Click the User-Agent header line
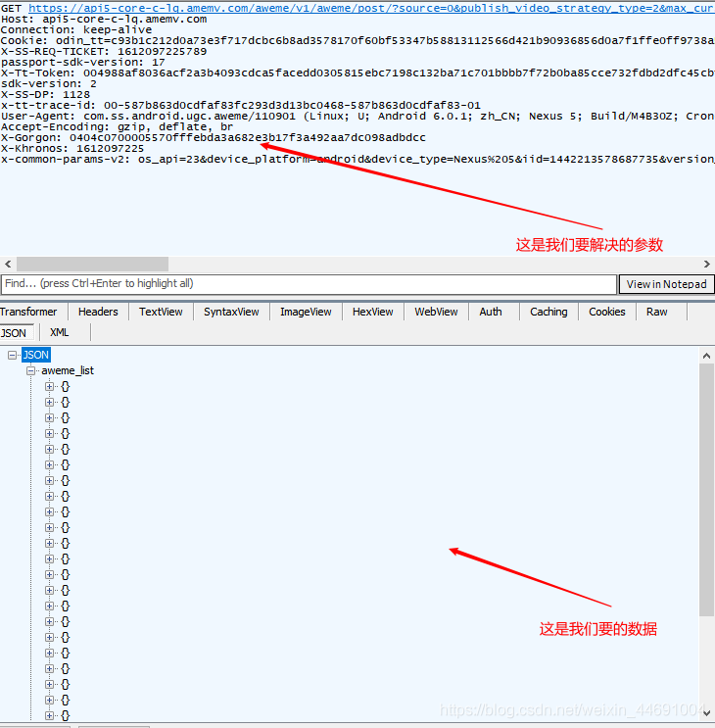This screenshot has width=715, height=728. pyautogui.click(x=357, y=116)
